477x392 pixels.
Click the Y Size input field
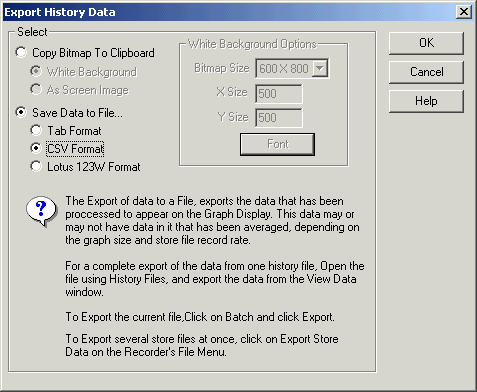point(279,118)
